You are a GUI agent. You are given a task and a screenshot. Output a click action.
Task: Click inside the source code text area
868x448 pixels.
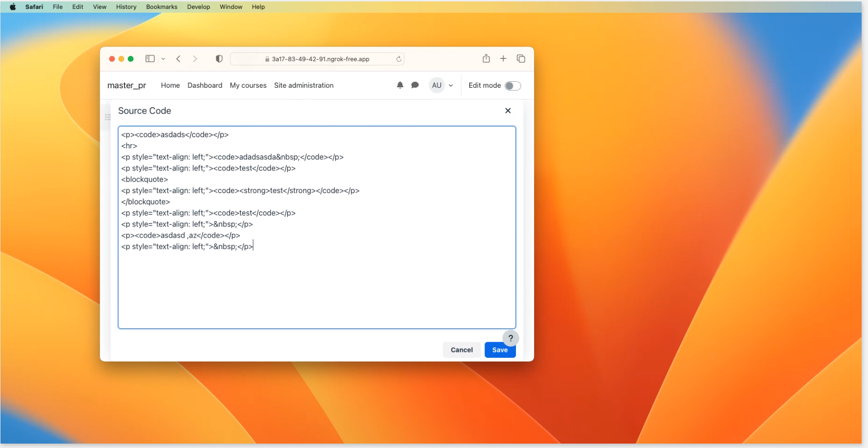tap(317, 227)
